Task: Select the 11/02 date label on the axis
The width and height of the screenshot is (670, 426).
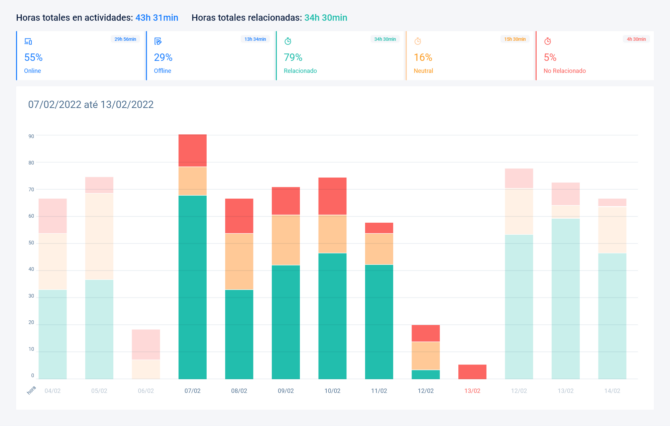Action: click(x=379, y=391)
